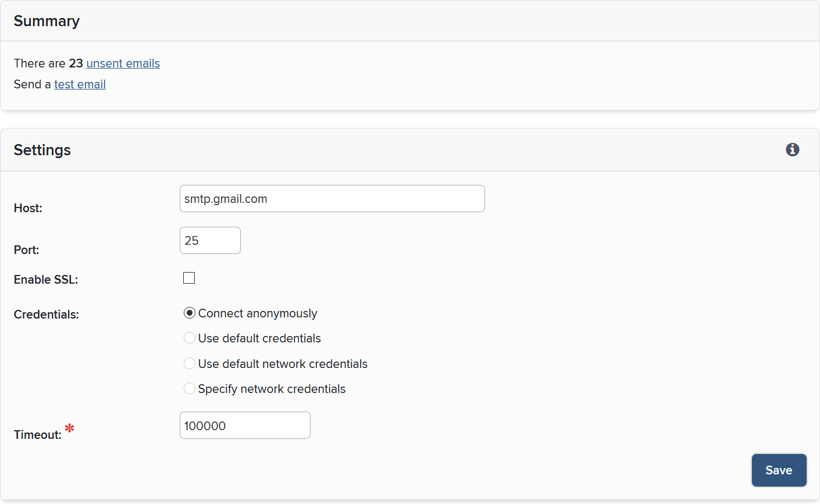
Task: Click the Host field label
Action: tap(28, 208)
